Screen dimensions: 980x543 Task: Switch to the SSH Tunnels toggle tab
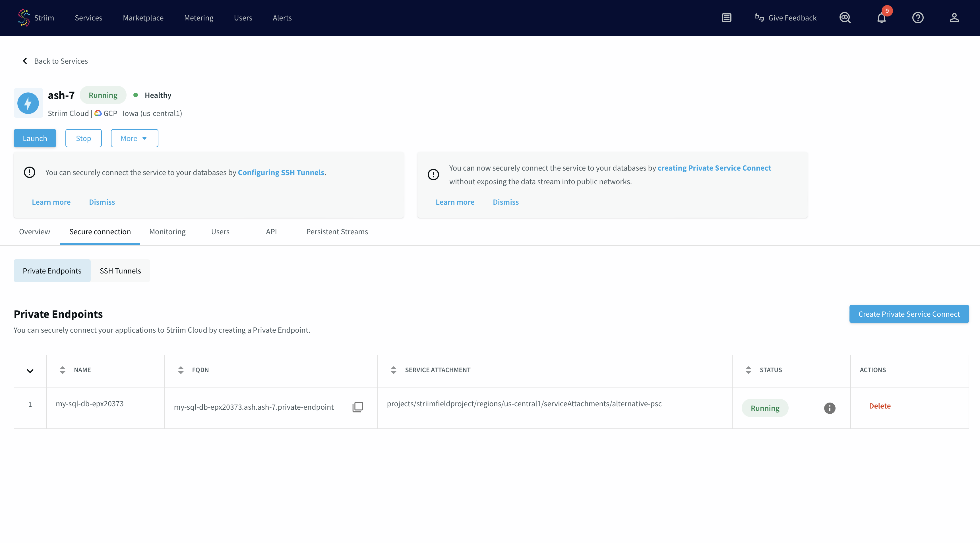120,270
